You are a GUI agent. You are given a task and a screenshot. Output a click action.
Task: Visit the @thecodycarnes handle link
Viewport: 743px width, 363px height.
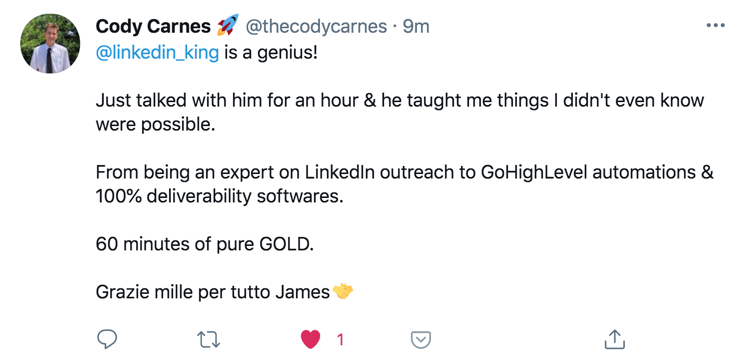tap(316, 27)
